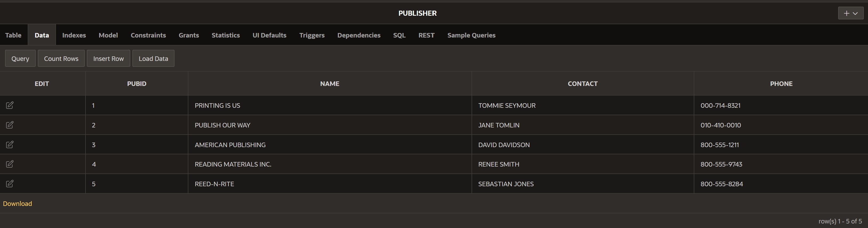The image size is (868, 228).
Task: Show the Constraints tab
Action: tap(148, 35)
